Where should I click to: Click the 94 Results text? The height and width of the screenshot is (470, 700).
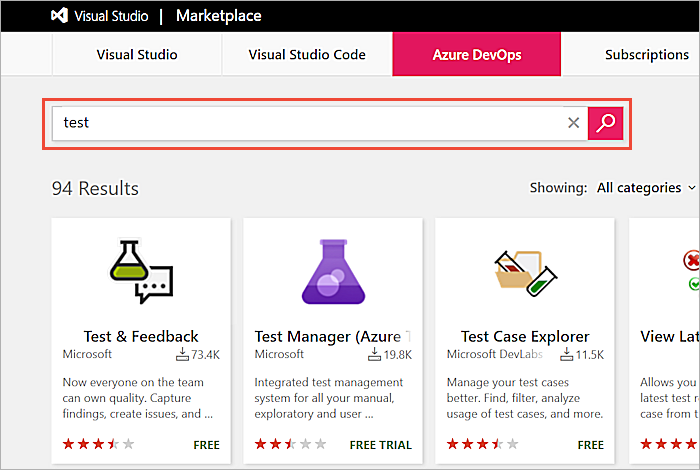pyautogui.click(x=95, y=188)
